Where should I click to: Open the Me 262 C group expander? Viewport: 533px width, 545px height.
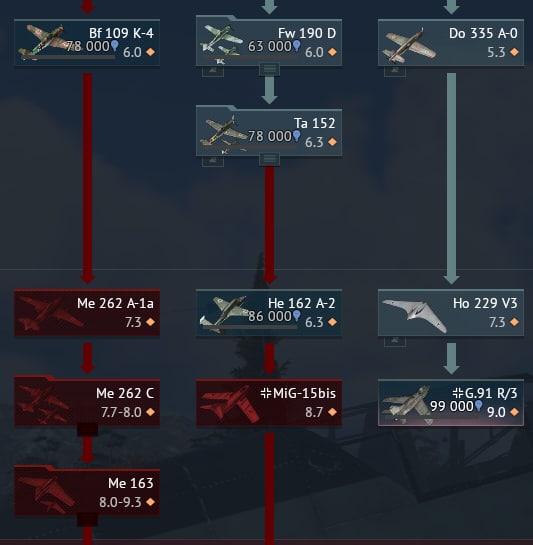click(x=87, y=429)
